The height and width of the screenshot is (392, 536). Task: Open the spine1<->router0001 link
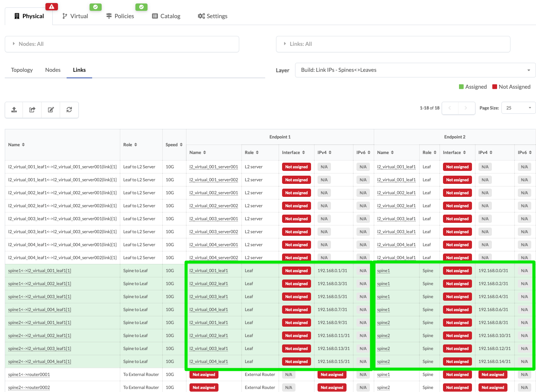point(29,375)
